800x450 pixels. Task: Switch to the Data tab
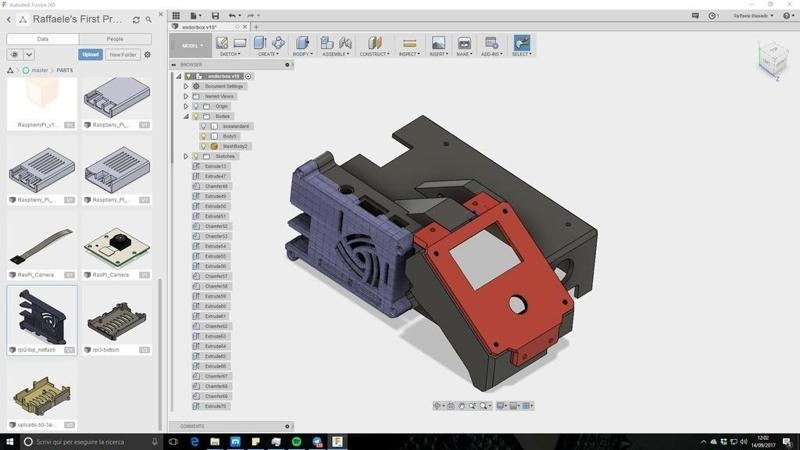43,39
